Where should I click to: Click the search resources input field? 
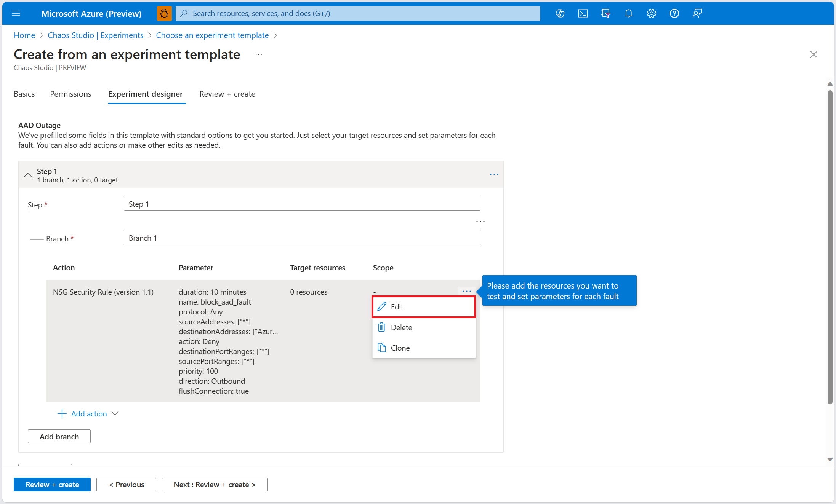click(357, 13)
